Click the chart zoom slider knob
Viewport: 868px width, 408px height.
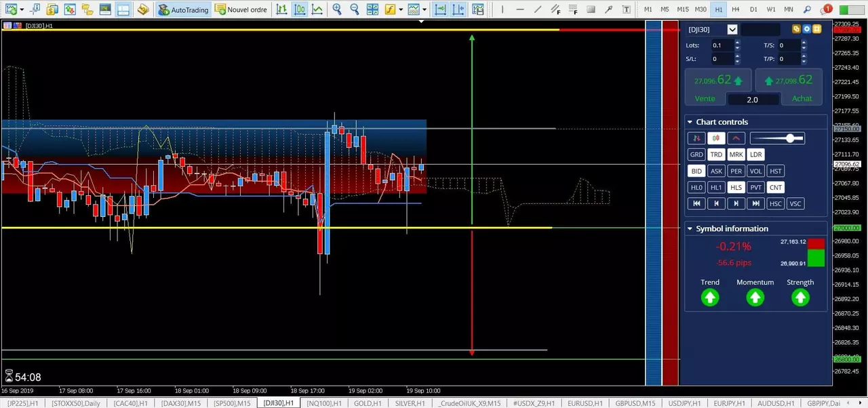coord(790,138)
